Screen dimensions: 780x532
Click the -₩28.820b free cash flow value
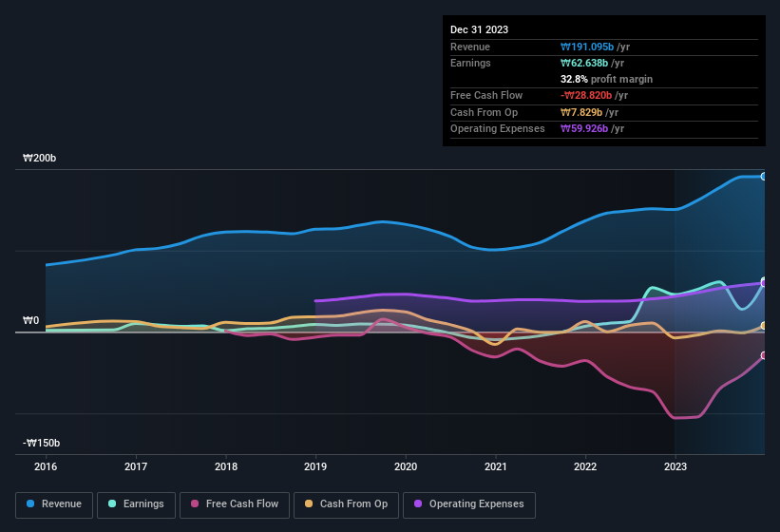(585, 96)
